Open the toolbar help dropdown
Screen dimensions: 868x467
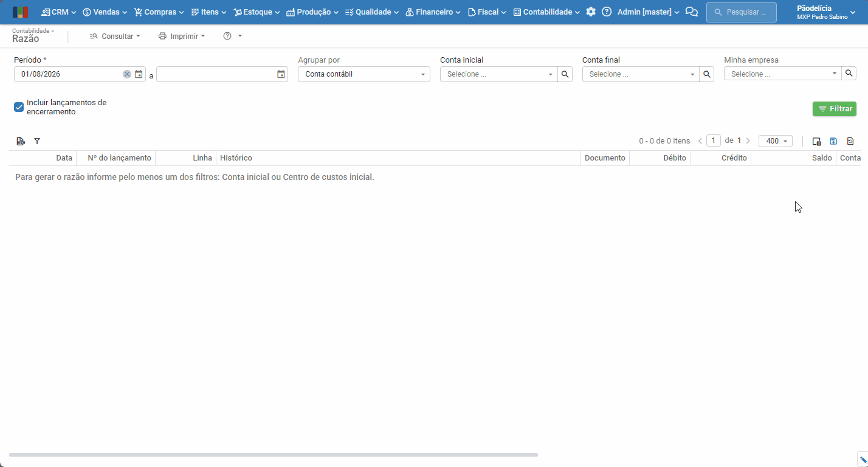[233, 36]
